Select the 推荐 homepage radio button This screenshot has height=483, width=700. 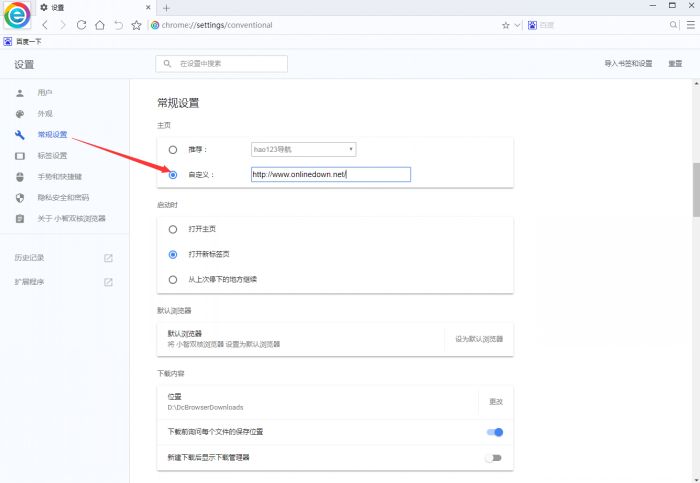173,150
